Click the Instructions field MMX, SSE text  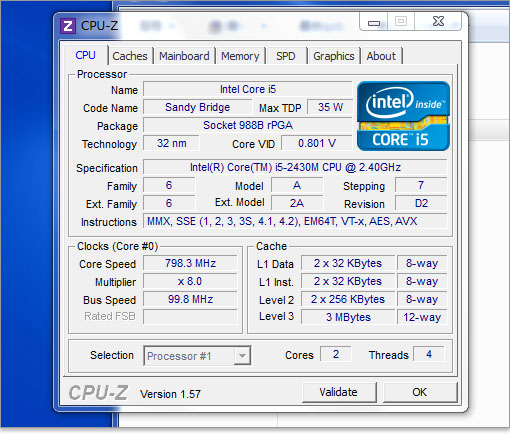pos(295,221)
